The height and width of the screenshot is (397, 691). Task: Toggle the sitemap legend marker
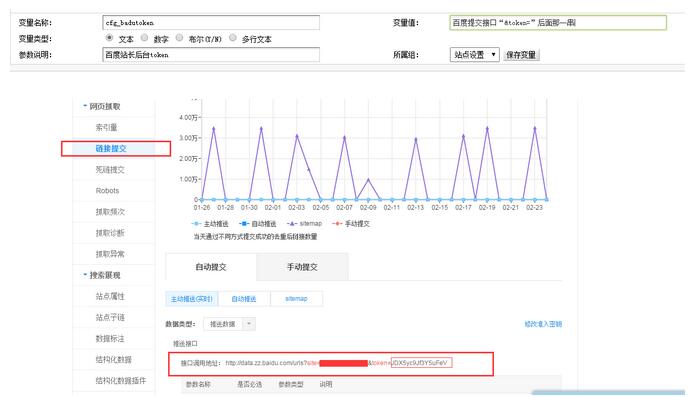pyautogui.click(x=291, y=224)
